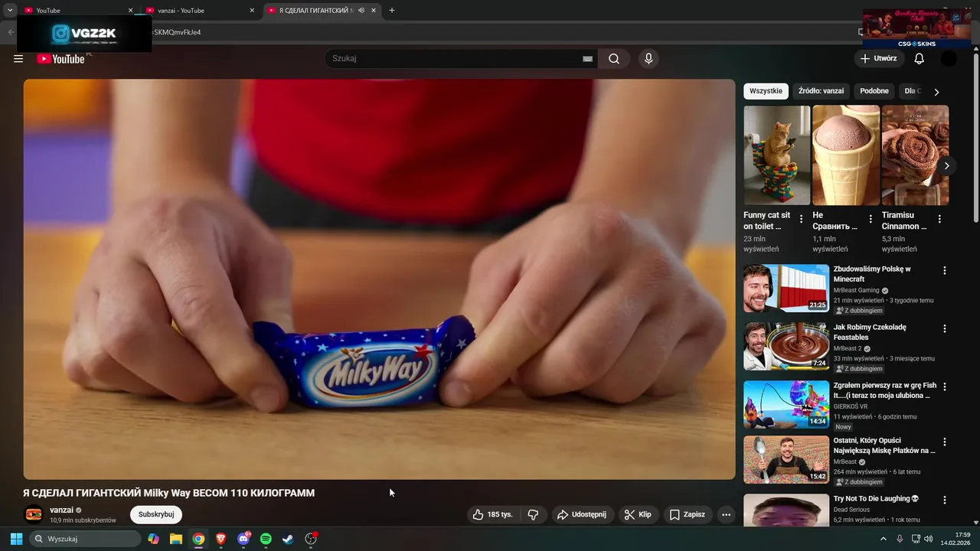980x551 pixels.
Task: Open the chocolate ice cream Short thumbnail
Action: click(x=846, y=155)
